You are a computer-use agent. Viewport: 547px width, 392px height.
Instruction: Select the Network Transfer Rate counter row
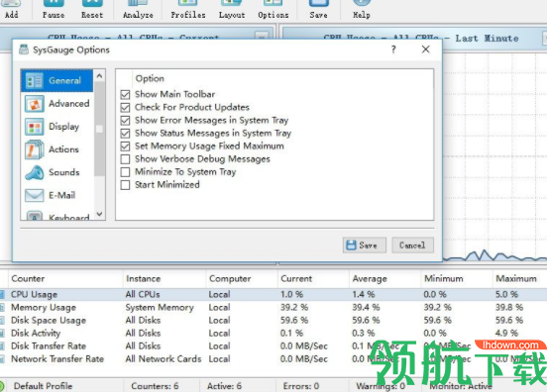[x=273, y=359]
